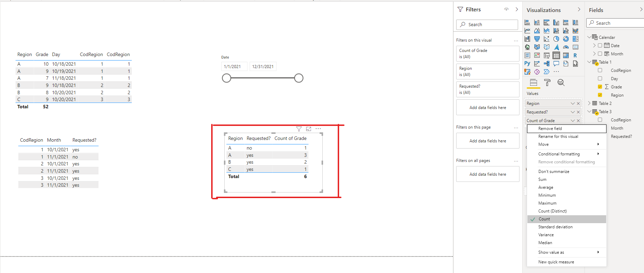Image resolution: width=644 pixels, height=273 pixels.
Task: Choose Don't summarize from the menu
Action: [x=567, y=172]
